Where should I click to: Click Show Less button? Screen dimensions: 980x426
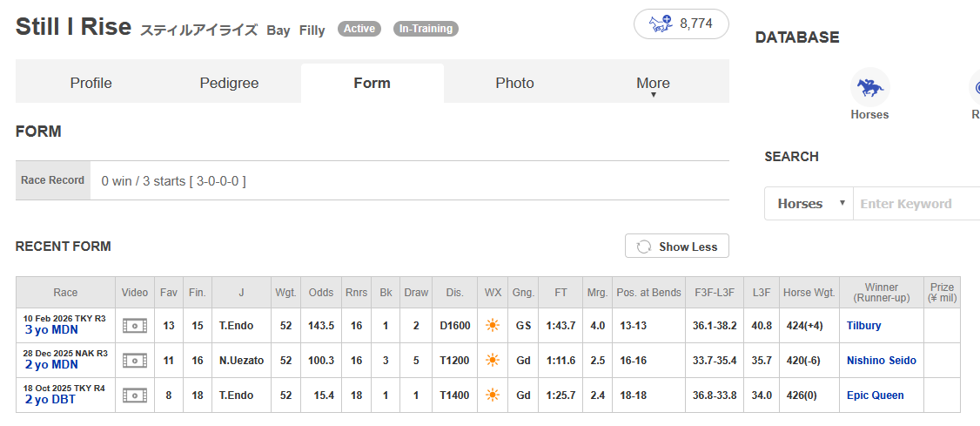677,247
